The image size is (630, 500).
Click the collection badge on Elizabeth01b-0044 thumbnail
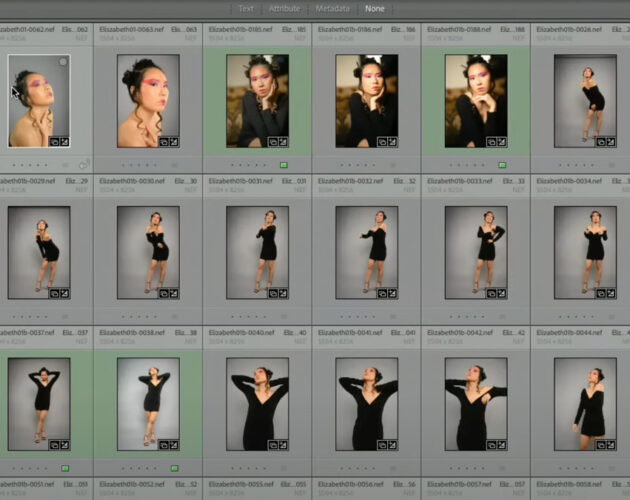coord(601,445)
